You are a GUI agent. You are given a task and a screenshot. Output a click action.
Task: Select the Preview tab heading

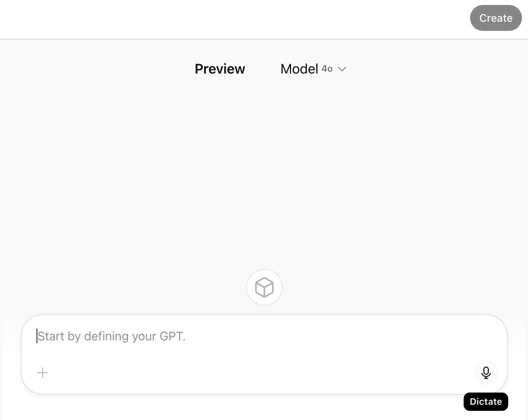[220, 69]
